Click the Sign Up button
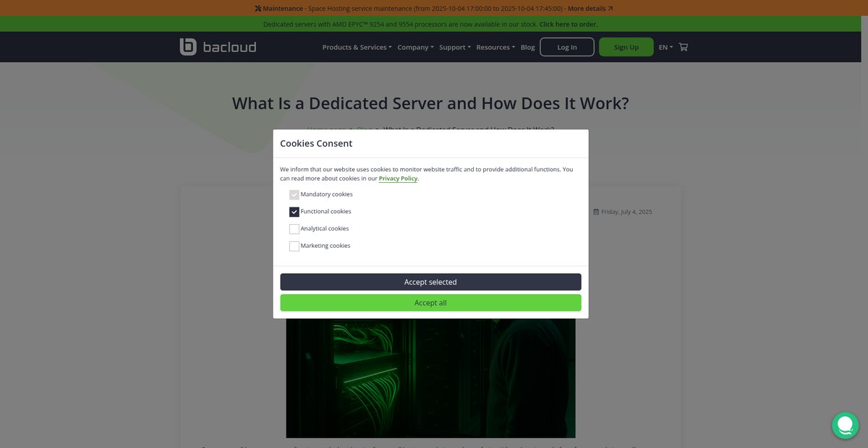The height and width of the screenshot is (448, 868). click(x=626, y=47)
